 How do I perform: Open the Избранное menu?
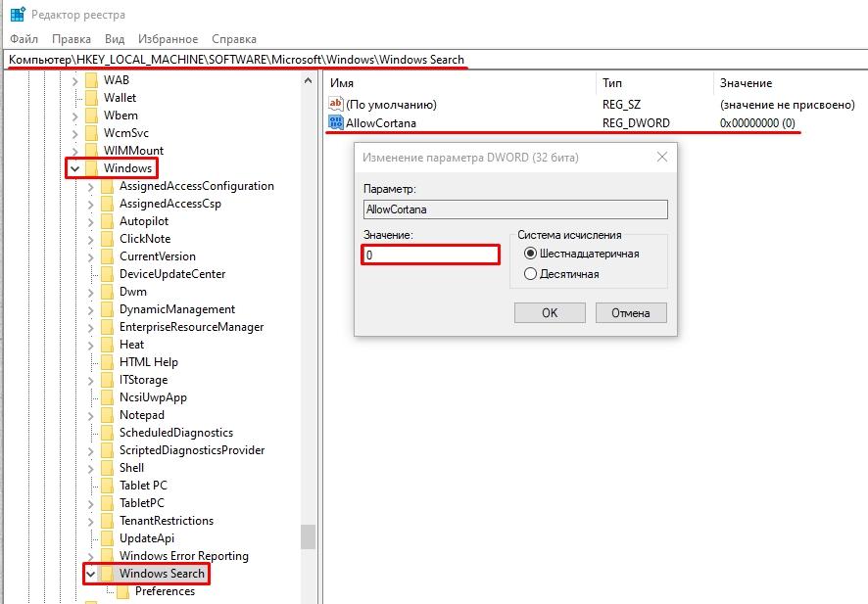(x=168, y=39)
